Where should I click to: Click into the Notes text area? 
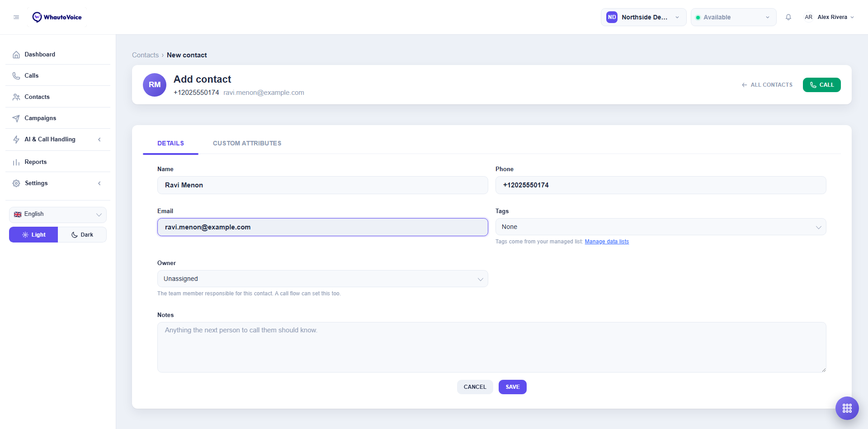[491, 347]
